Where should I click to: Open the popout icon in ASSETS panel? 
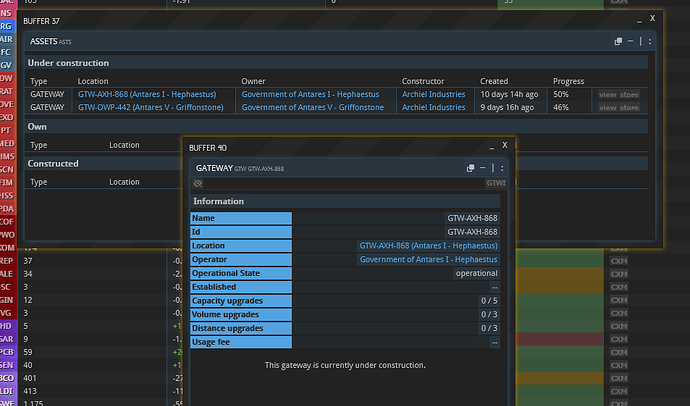(619, 41)
